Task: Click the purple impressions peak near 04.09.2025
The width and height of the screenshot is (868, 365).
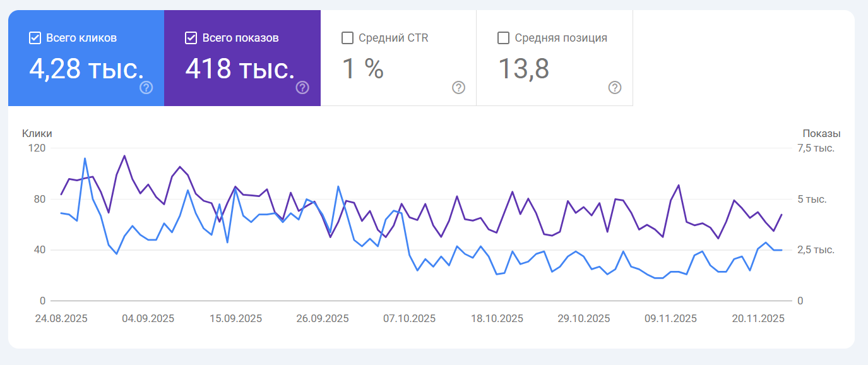Action: click(x=124, y=155)
